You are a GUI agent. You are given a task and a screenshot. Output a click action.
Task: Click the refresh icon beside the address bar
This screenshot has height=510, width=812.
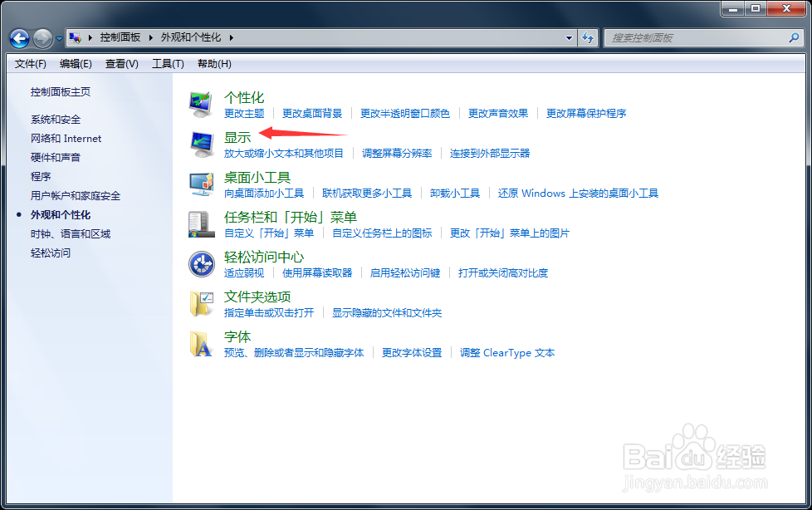pyautogui.click(x=588, y=37)
